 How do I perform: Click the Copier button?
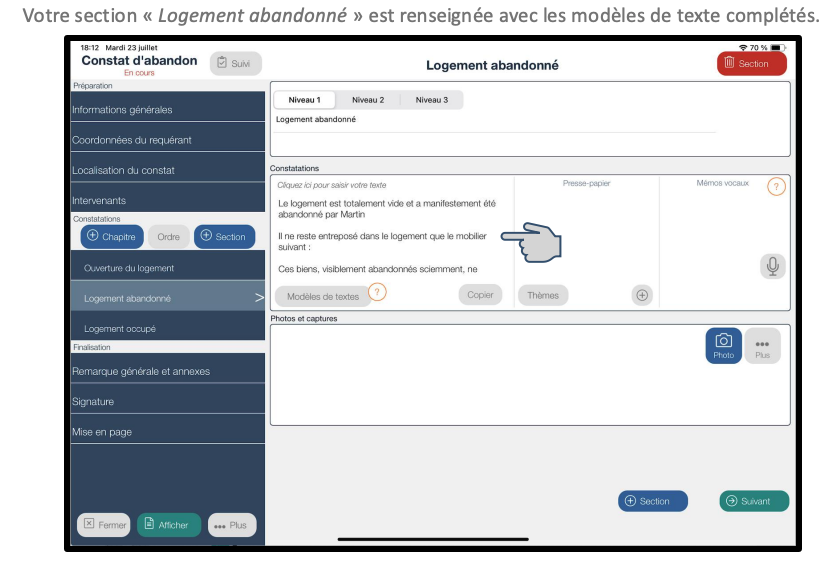(x=480, y=295)
